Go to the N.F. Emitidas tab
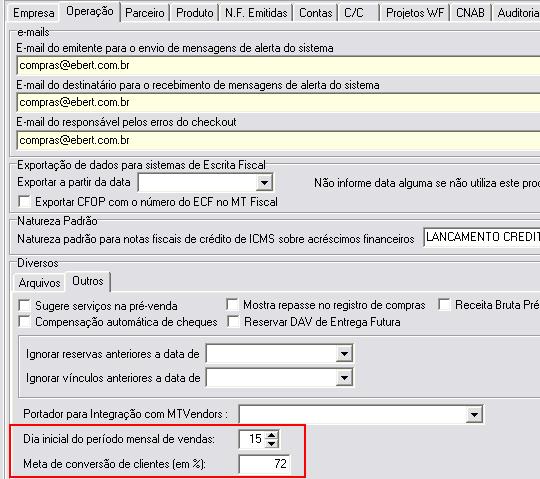The height and width of the screenshot is (479, 540). tap(256, 13)
